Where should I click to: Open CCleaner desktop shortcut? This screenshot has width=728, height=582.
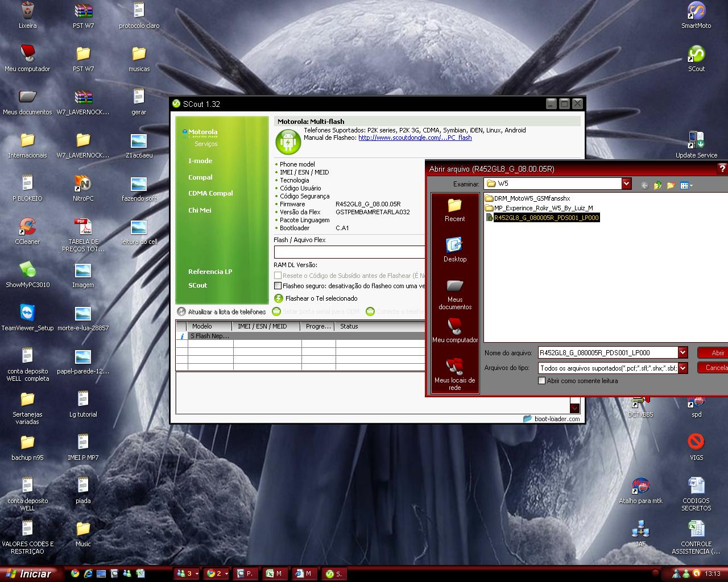click(x=27, y=231)
